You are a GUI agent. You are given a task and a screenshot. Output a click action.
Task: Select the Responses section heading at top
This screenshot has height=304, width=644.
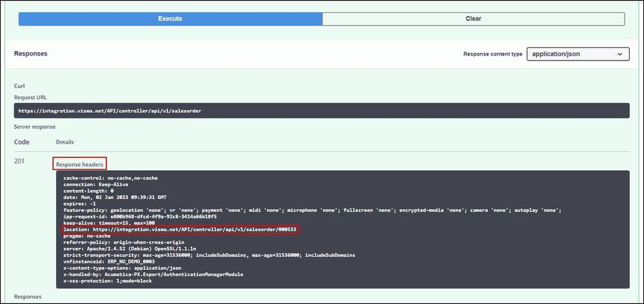pos(30,53)
